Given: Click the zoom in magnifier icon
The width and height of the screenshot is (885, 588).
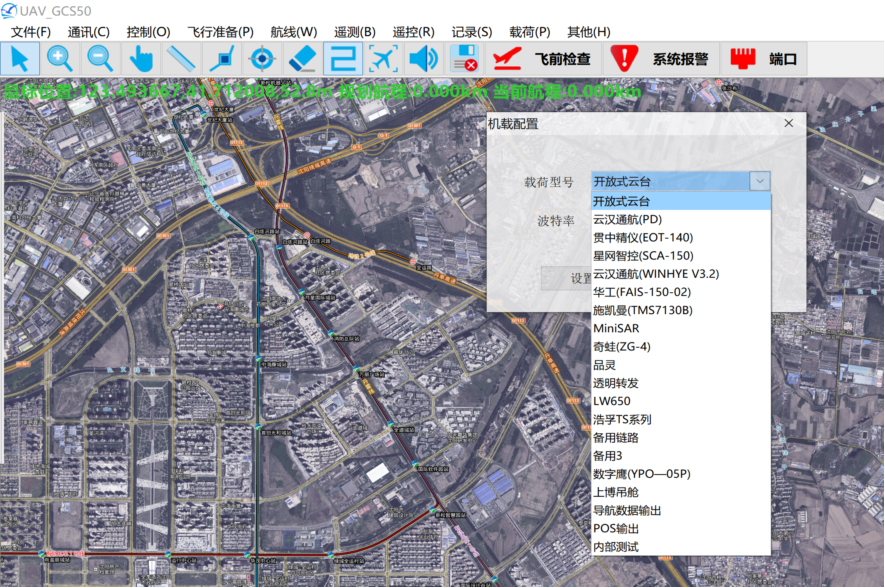Looking at the screenshot, I should pyautogui.click(x=60, y=59).
